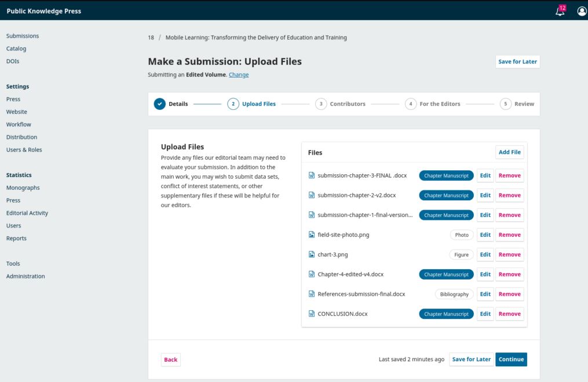Click the Public Knowledge Press title
Image resolution: width=588 pixels, height=382 pixels.
tap(44, 11)
